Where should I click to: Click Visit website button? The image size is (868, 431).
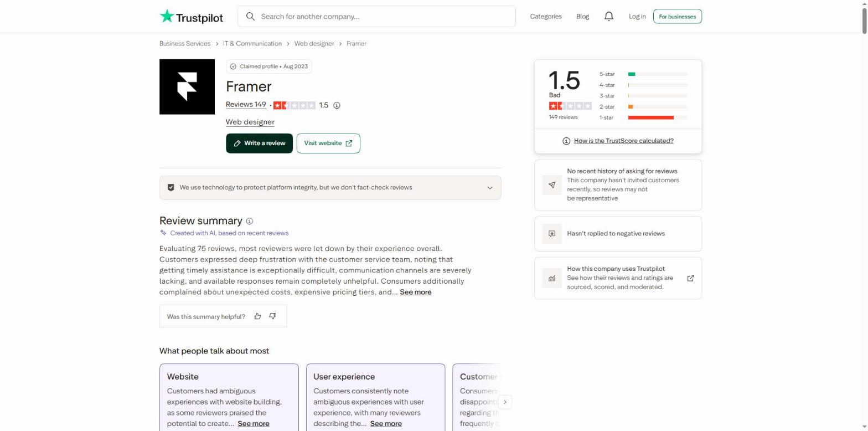[328, 143]
